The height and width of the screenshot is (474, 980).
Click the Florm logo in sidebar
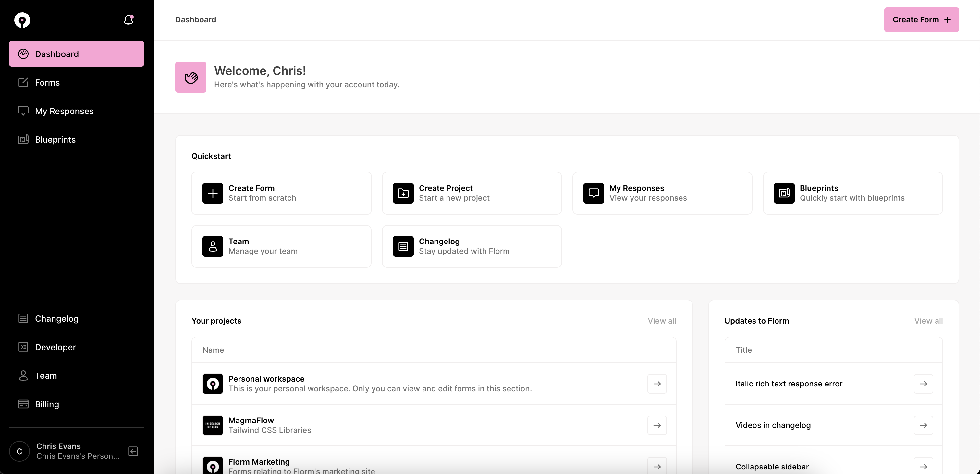(22, 20)
